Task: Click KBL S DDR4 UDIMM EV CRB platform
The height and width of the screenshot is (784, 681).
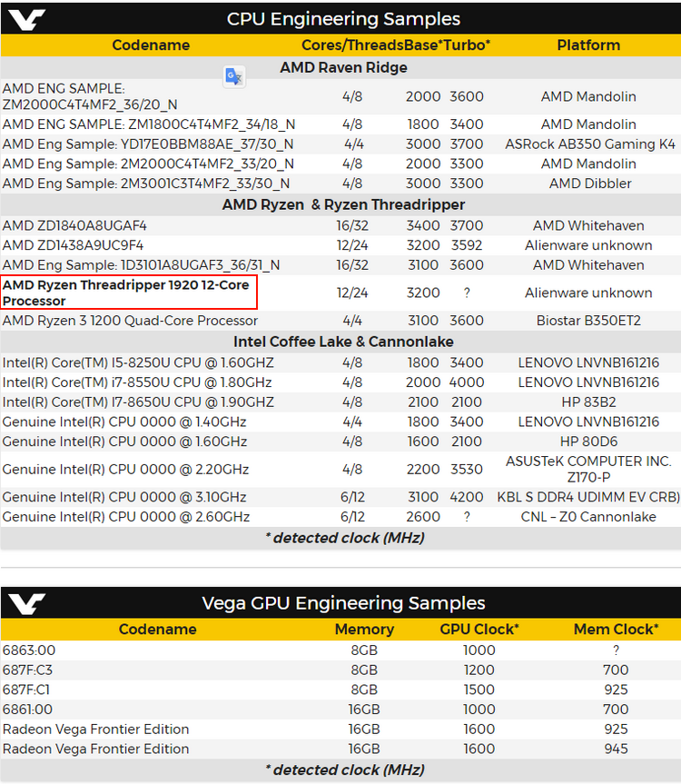Action: coord(588,497)
